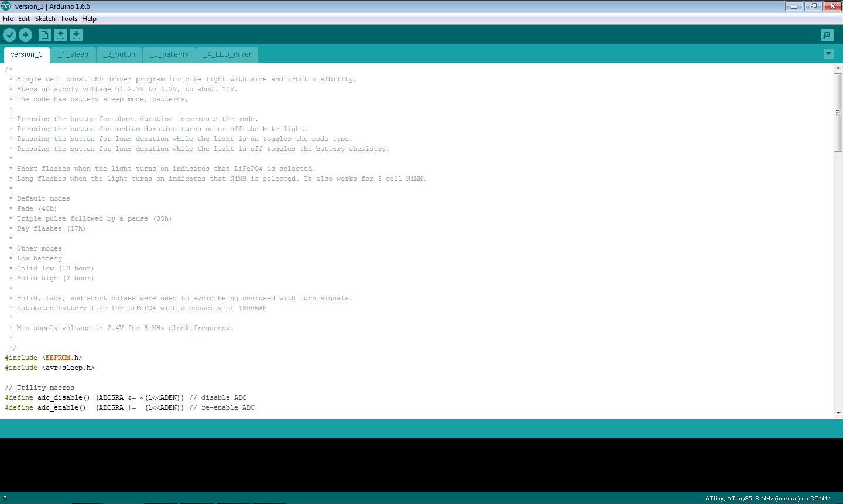Open the File menu

(8, 19)
